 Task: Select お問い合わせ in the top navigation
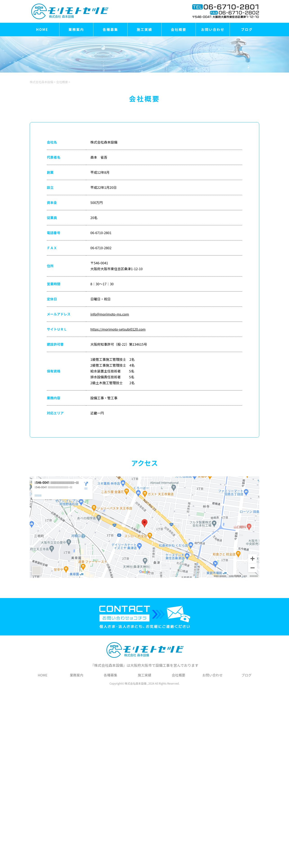pos(213,30)
